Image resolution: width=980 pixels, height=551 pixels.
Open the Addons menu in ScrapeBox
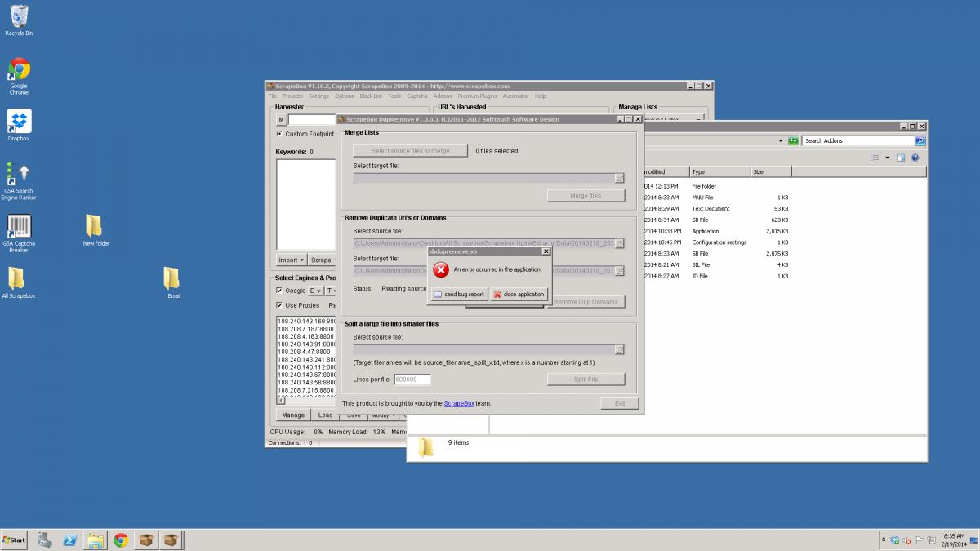[x=443, y=96]
